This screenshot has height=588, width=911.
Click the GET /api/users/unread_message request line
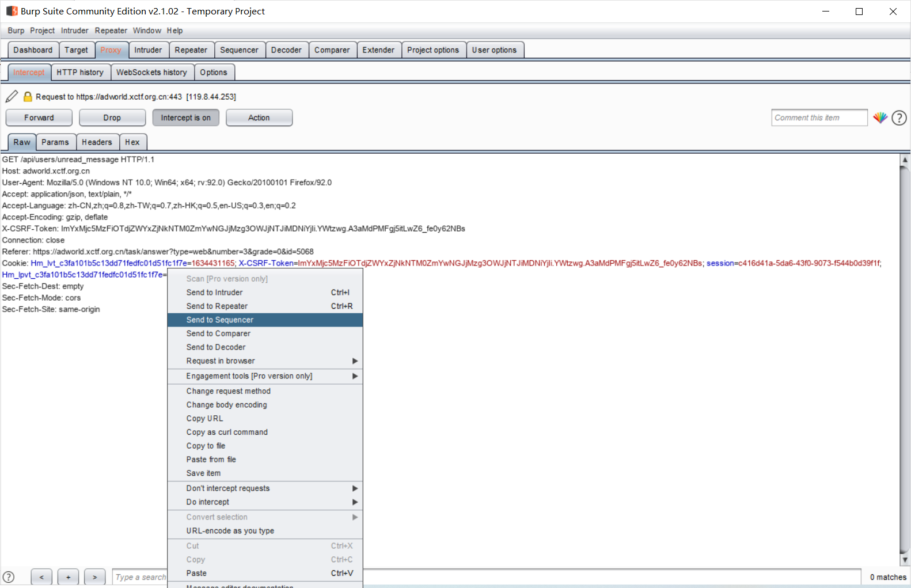pyautogui.click(x=78, y=160)
